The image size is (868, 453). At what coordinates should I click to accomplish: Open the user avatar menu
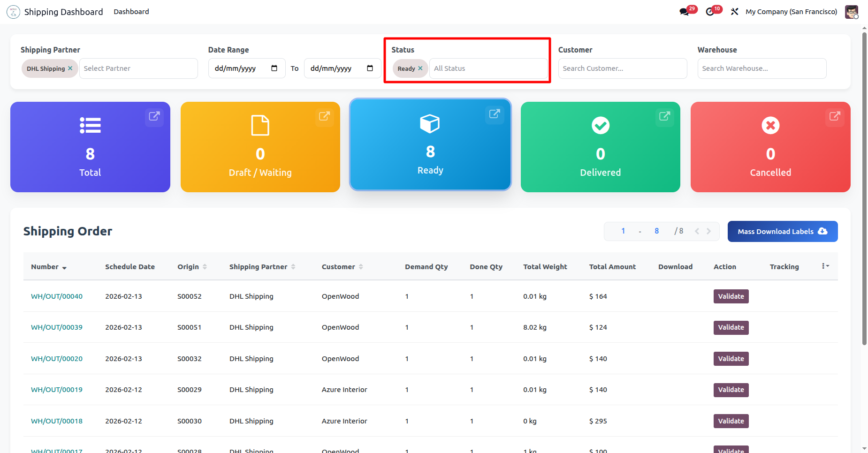point(852,12)
